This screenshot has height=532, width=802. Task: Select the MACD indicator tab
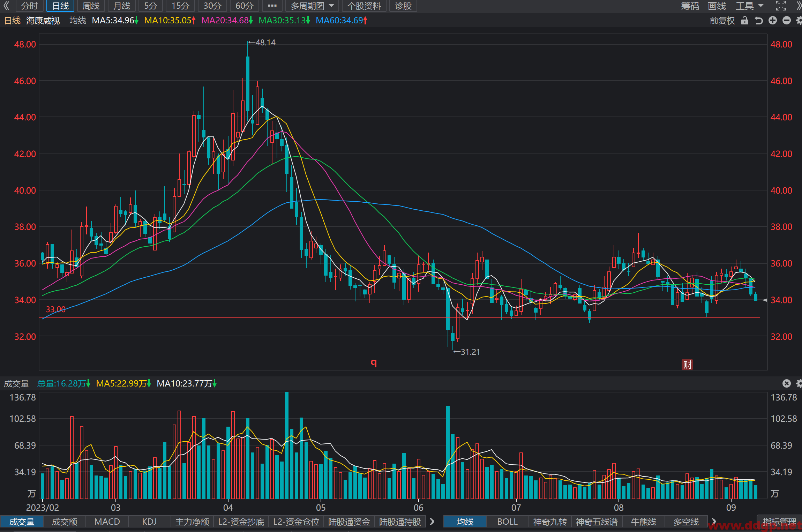pyautogui.click(x=107, y=522)
